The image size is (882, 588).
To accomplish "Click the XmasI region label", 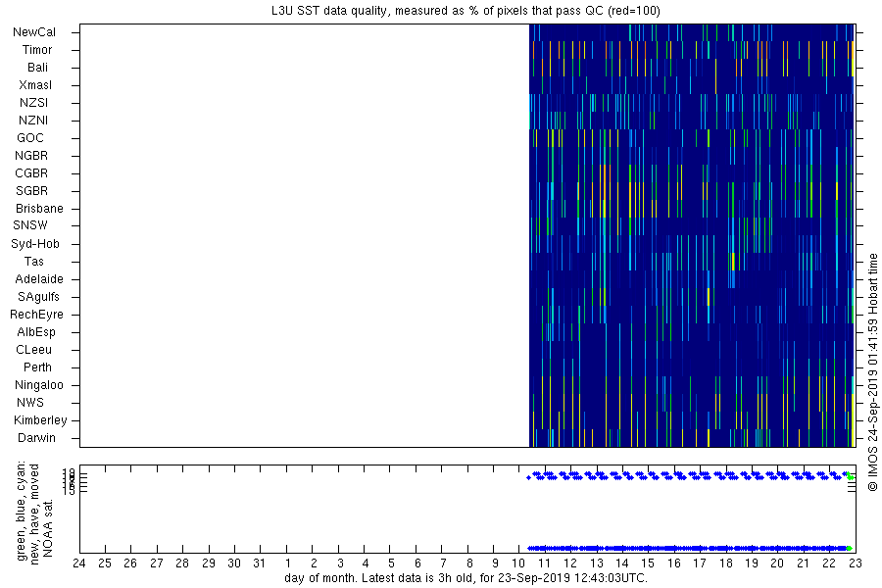I will point(35,85).
